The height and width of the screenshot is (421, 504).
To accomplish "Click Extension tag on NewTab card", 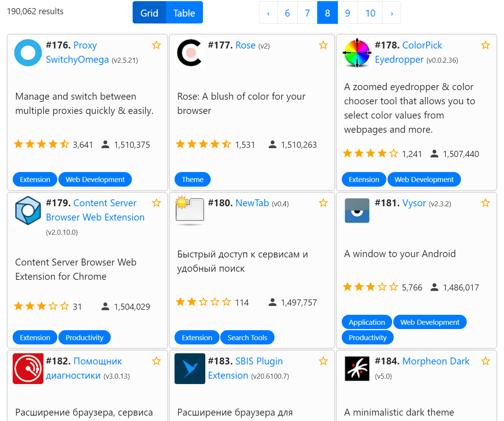I will [197, 337].
